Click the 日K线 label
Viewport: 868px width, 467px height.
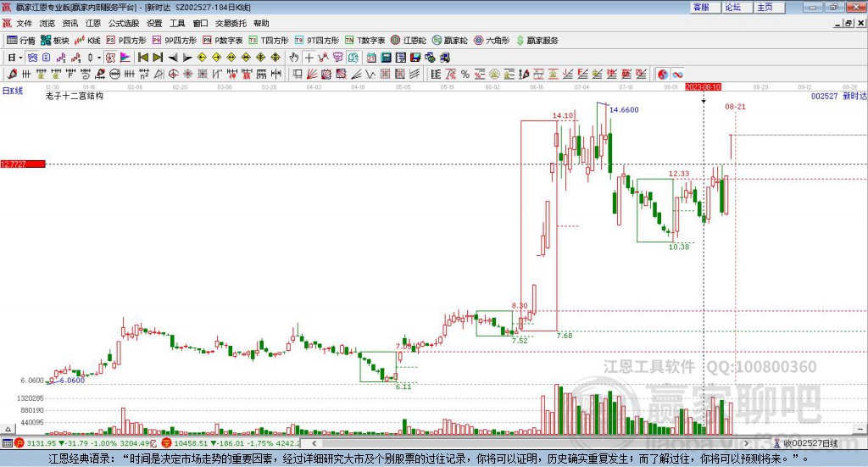point(13,91)
